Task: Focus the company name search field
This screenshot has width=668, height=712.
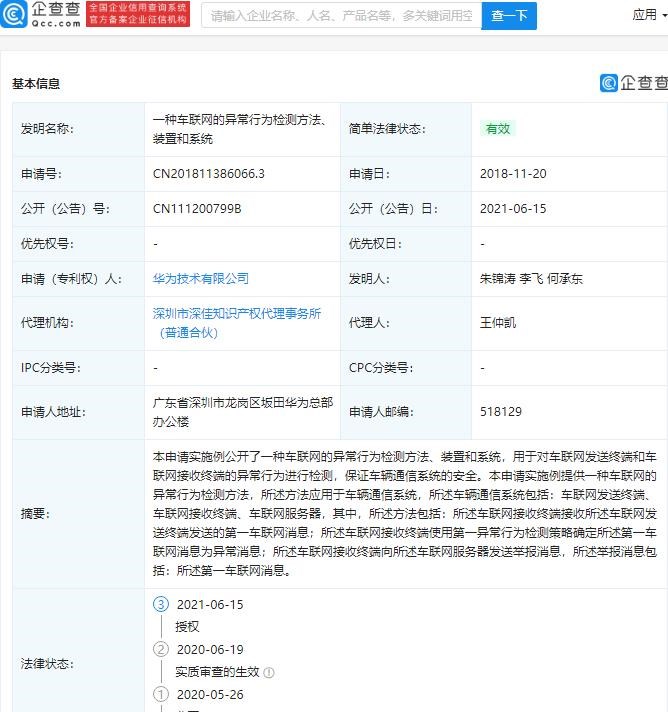Action: point(341,15)
